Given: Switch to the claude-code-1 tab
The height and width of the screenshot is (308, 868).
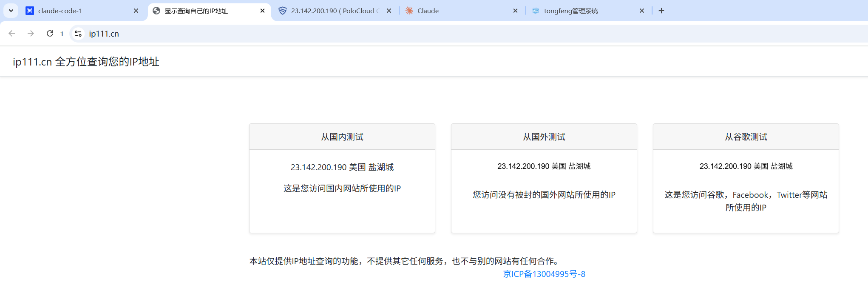Looking at the screenshot, I should [77, 11].
